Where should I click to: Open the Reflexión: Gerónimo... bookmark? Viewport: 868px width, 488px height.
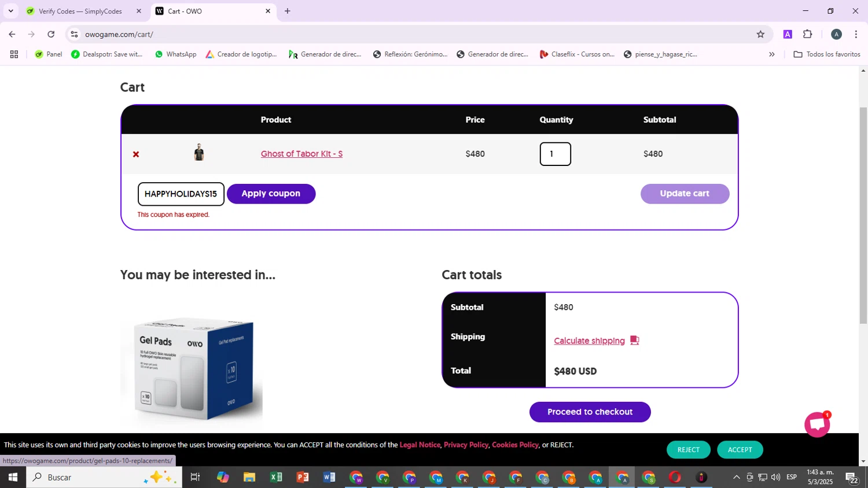410,54
